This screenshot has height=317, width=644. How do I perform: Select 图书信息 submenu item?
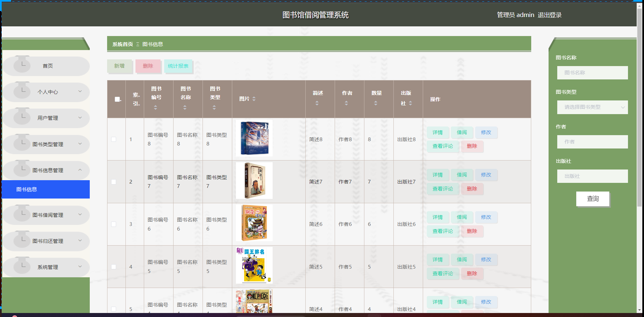(46, 190)
